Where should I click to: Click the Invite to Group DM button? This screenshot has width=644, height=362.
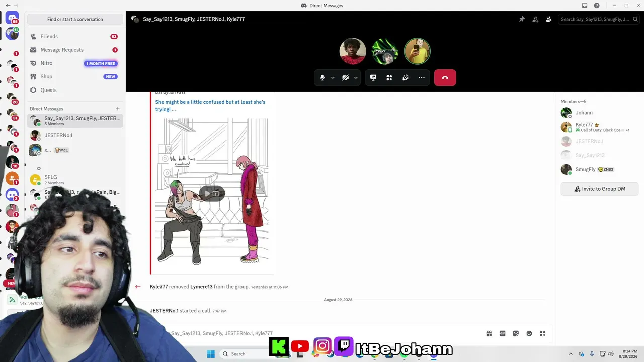(x=600, y=189)
